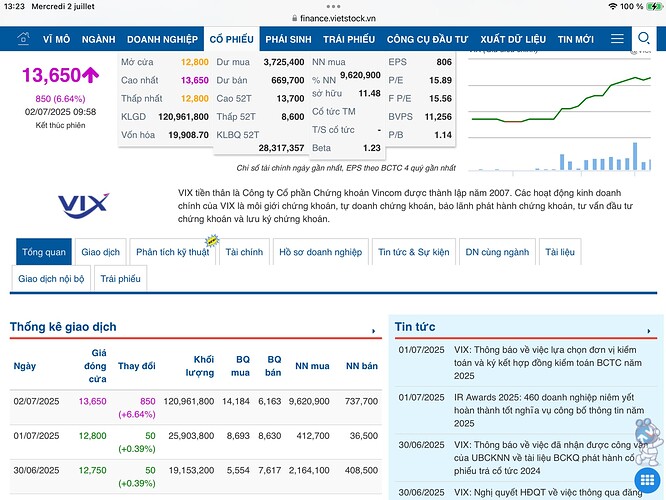Open the hamburger menu icon
The height and width of the screenshot is (500, 666).
click(617, 39)
